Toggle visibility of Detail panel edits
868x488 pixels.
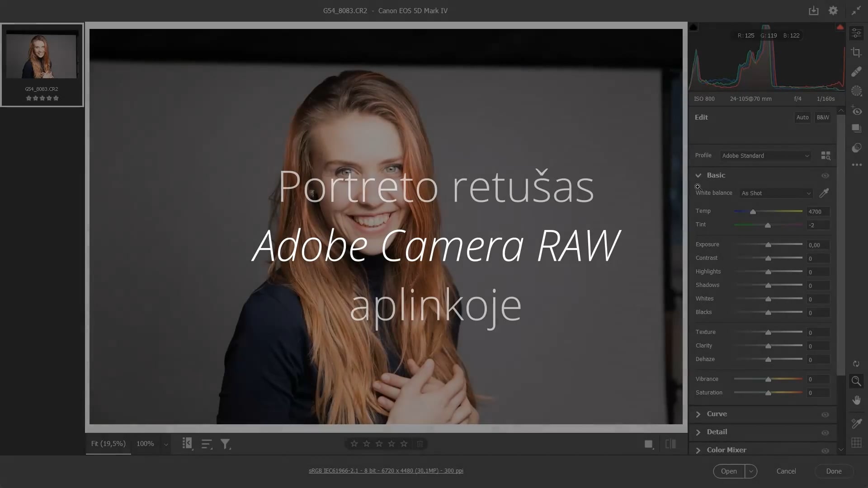point(825,432)
